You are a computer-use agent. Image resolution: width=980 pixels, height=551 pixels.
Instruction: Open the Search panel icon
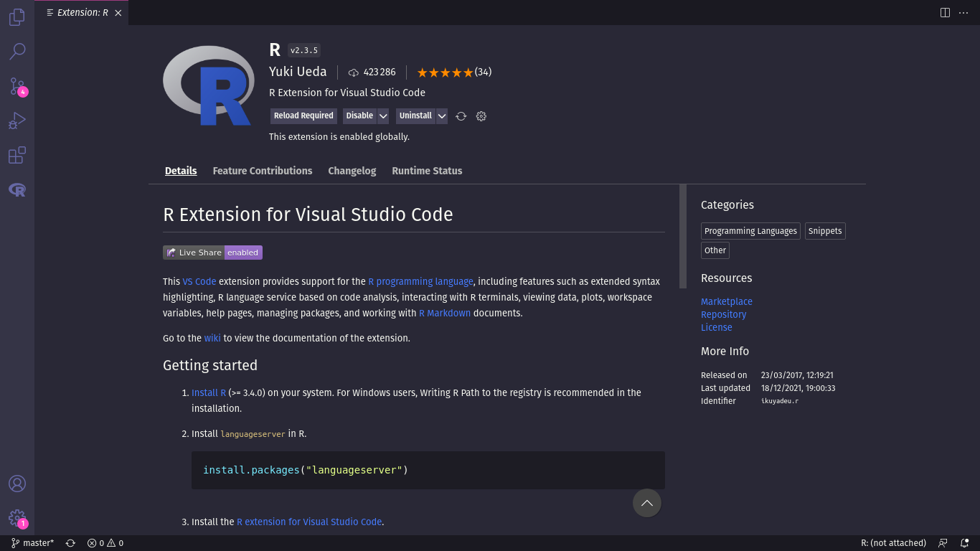tap(17, 51)
